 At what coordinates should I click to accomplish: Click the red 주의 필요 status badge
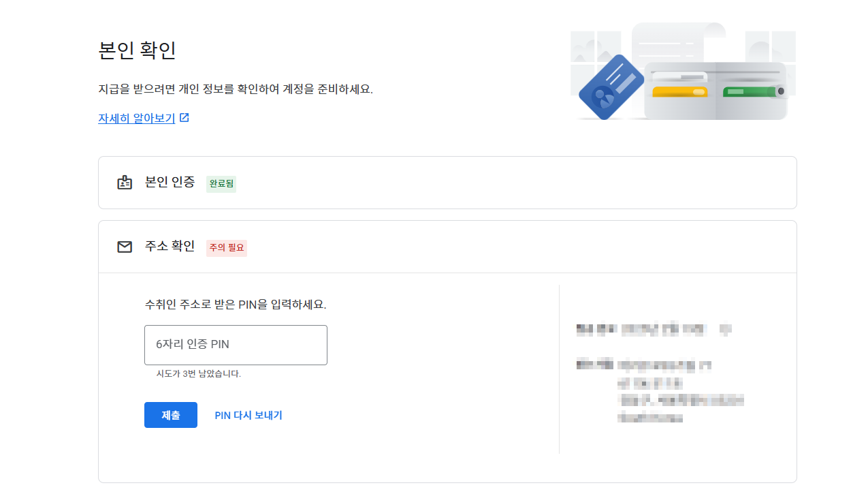[x=227, y=248]
